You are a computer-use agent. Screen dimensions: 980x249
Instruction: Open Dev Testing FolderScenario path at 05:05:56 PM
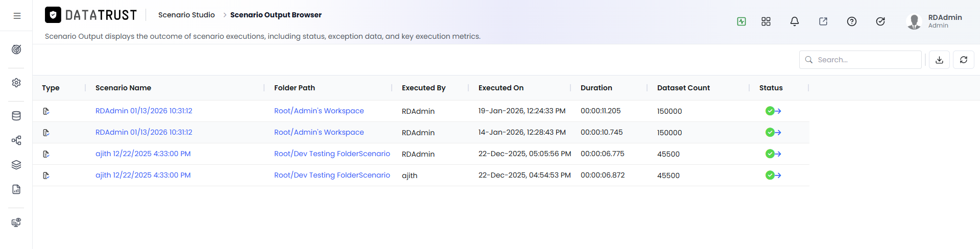tap(332, 154)
